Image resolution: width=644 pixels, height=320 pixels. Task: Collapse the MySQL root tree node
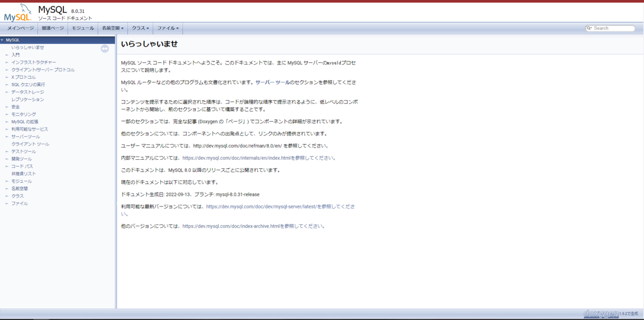2,40
